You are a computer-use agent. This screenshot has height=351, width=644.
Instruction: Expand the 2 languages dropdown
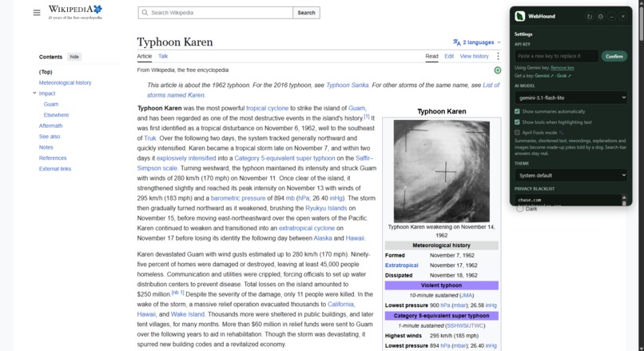tap(477, 42)
